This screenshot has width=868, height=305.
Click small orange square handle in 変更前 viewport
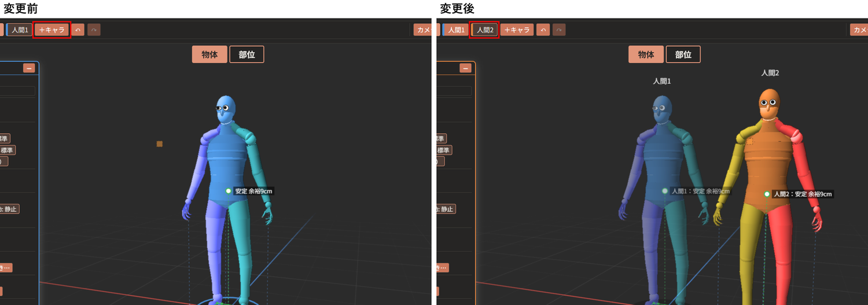coord(160,144)
